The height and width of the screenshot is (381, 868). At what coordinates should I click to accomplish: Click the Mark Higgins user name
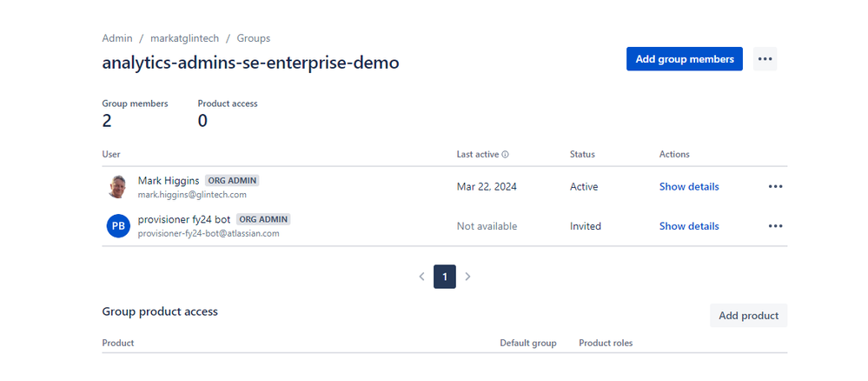(169, 181)
